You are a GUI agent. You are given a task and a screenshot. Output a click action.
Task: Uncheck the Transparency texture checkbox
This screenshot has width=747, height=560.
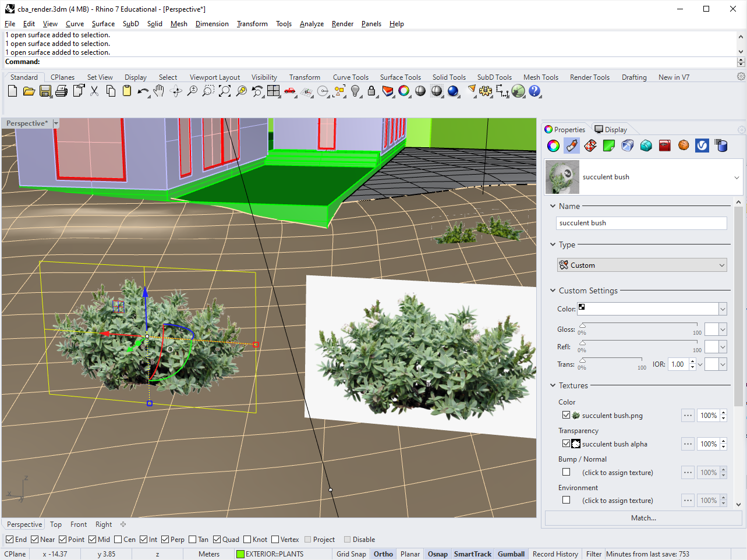click(x=566, y=444)
